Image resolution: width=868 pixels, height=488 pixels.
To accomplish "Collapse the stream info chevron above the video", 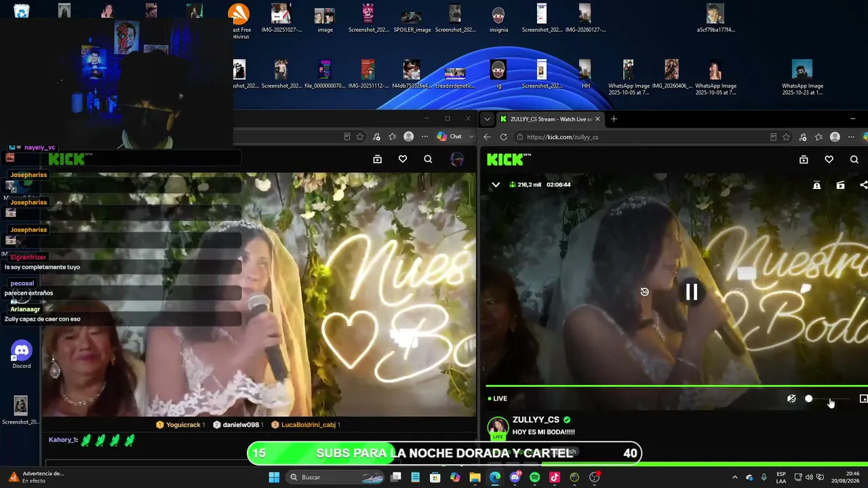I will [496, 184].
